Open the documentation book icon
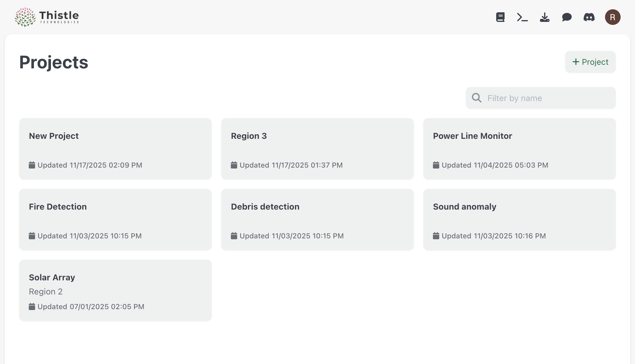Viewport: 635px width, 364px height. 500,17
